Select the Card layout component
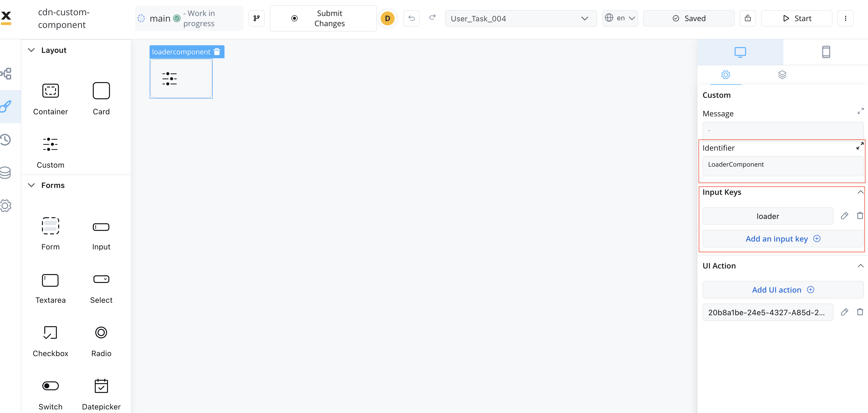 pos(101,99)
